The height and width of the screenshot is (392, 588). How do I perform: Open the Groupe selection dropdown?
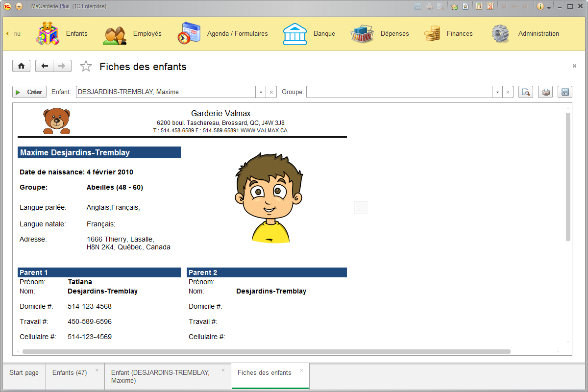point(497,92)
